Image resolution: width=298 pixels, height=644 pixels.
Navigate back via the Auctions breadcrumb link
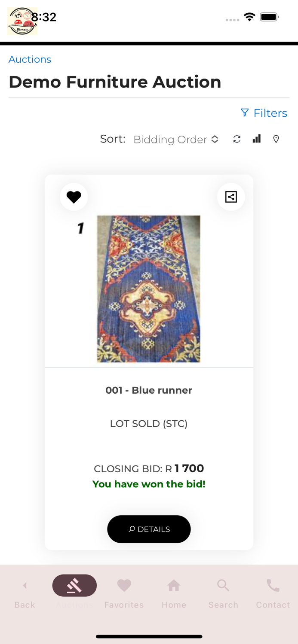pos(30,59)
